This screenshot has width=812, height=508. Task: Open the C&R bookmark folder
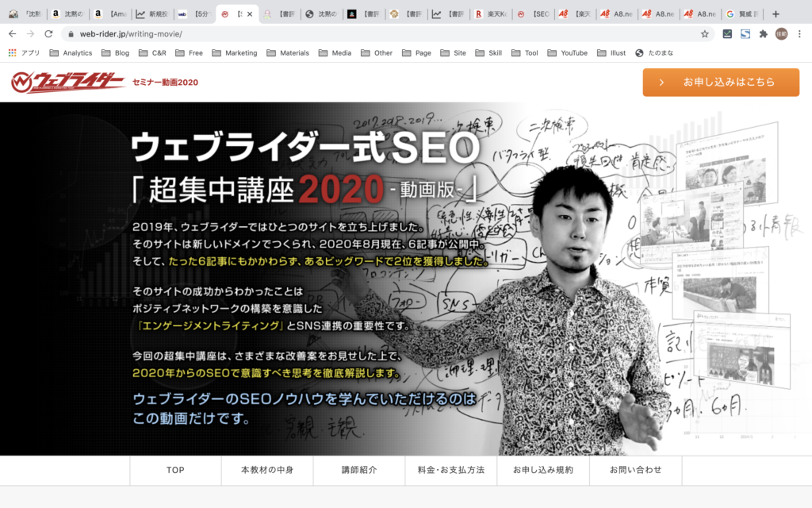pyautogui.click(x=153, y=53)
